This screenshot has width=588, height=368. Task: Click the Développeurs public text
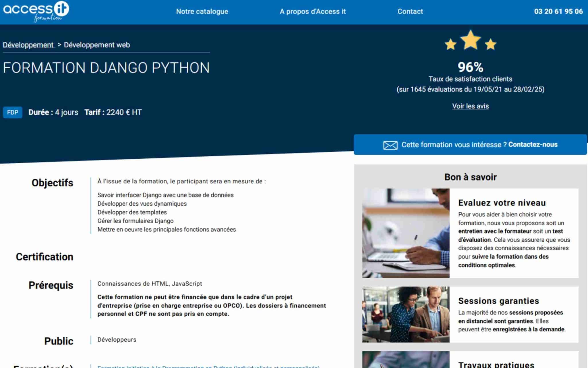point(117,340)
